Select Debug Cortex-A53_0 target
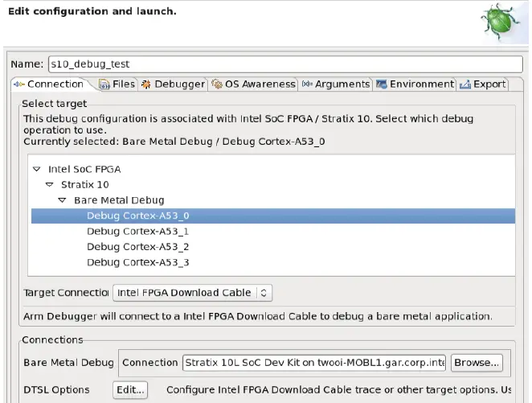This screenshot has height=403, width=532. click(x=137, y=216)
